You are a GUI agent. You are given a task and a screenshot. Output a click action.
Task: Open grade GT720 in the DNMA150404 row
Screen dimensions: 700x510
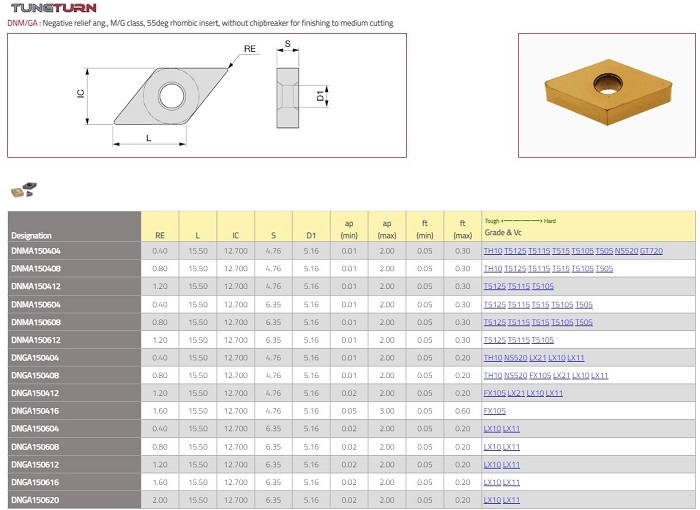tap(651, 251)
